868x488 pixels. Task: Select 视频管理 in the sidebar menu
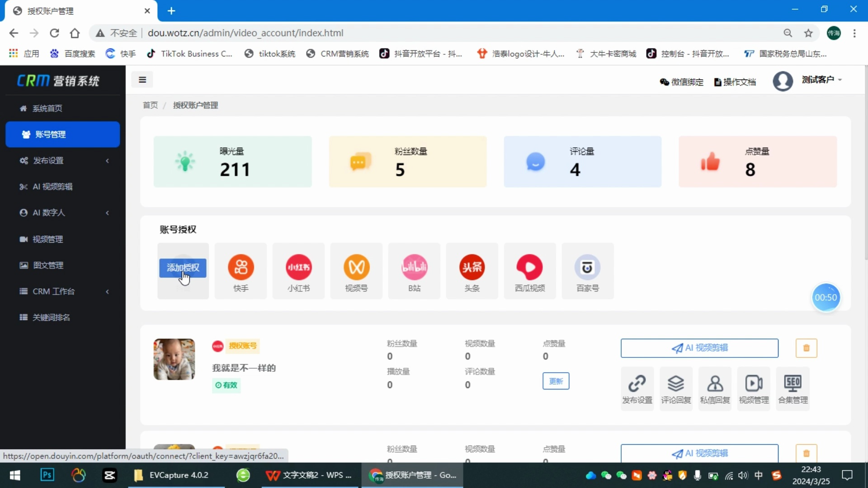[x=48, y=239]
